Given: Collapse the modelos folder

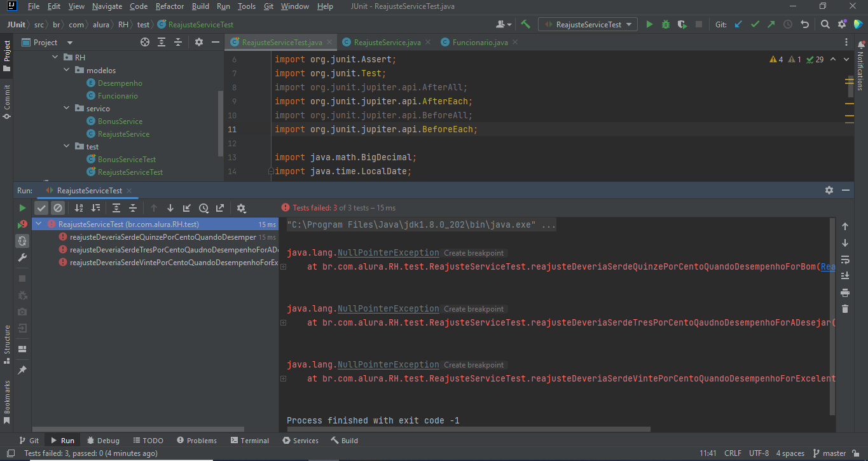Looking at the screenshot, I should point(67,71).
